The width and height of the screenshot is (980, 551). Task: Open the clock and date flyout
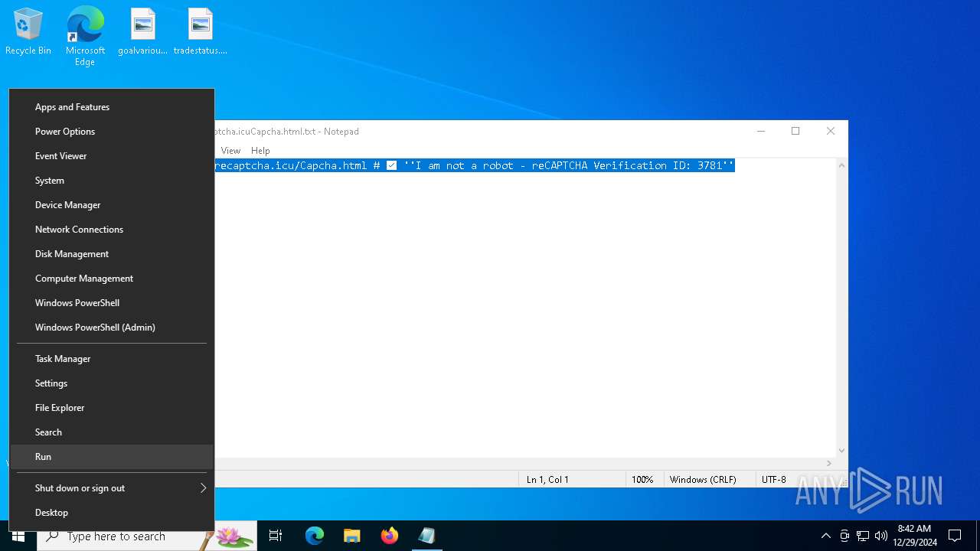click(914, 536)
